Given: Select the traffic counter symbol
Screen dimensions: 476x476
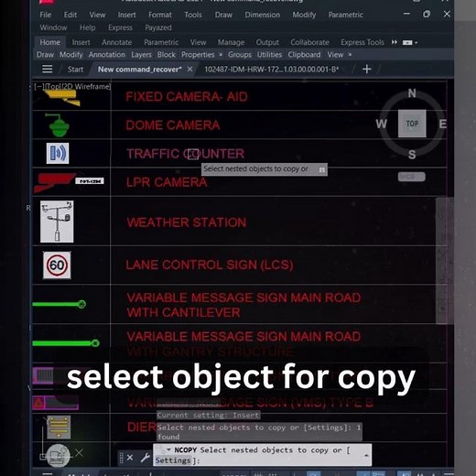Looking at the screenshot, I should (x=58, y=153).
